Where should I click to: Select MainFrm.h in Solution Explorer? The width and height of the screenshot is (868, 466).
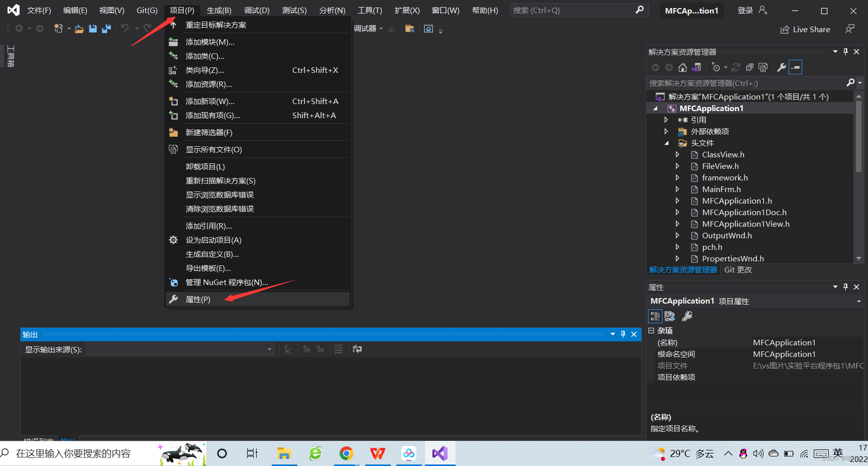[x=721, y=189]
